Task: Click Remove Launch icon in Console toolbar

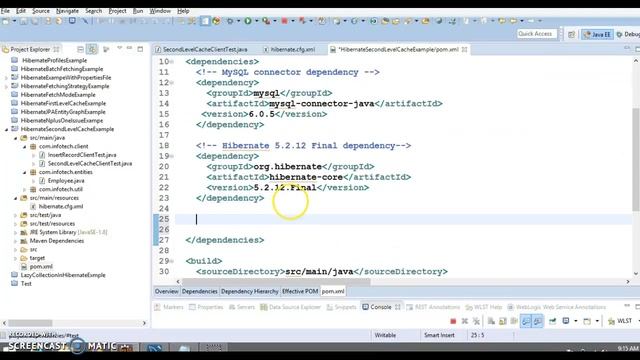Action: 464,321
